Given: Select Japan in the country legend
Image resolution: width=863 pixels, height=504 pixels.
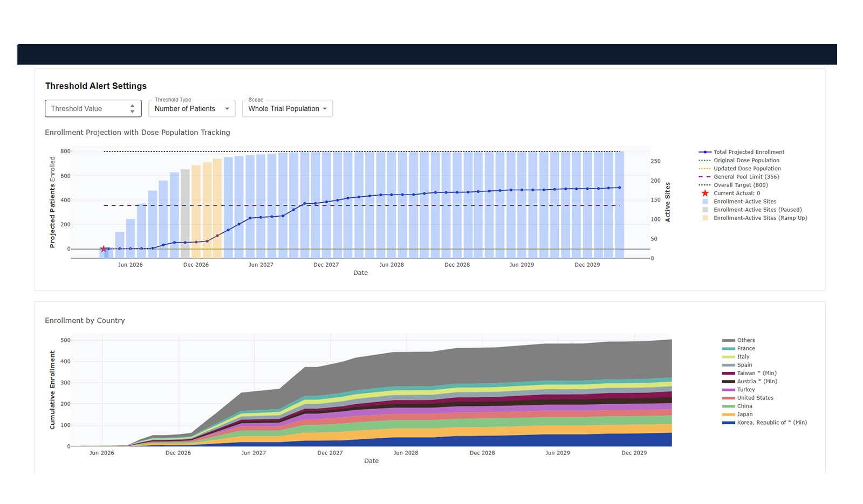Looking at the screenshot, I should click(x=744, y=415).
